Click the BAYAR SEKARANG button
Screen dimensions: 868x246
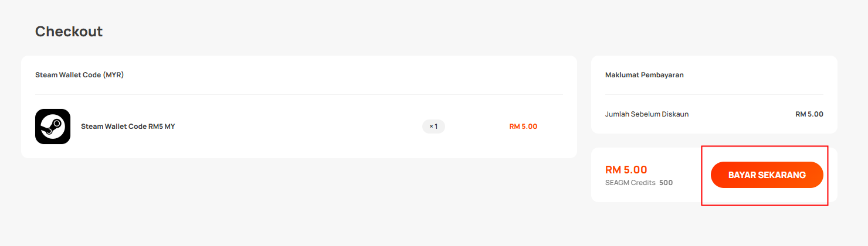(x=767, y=175)
